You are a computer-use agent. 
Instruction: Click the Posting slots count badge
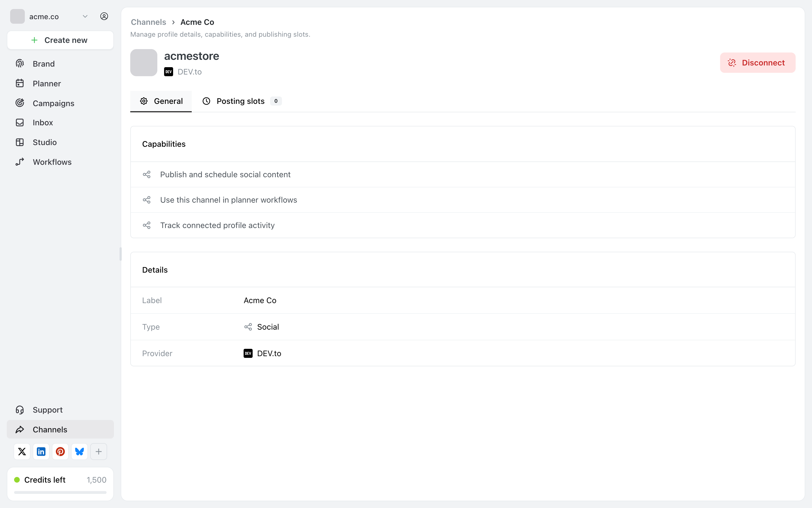[276, 101]
